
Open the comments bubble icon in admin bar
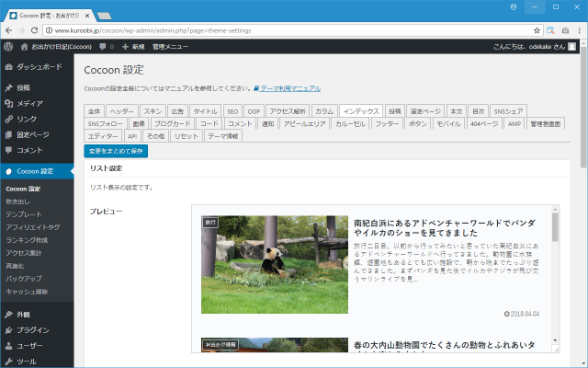103,46
